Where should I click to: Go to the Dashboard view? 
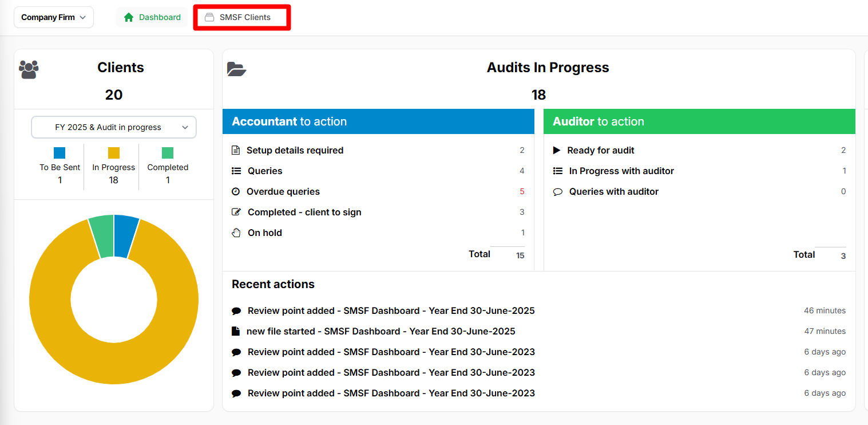click(x=152, y=17)
